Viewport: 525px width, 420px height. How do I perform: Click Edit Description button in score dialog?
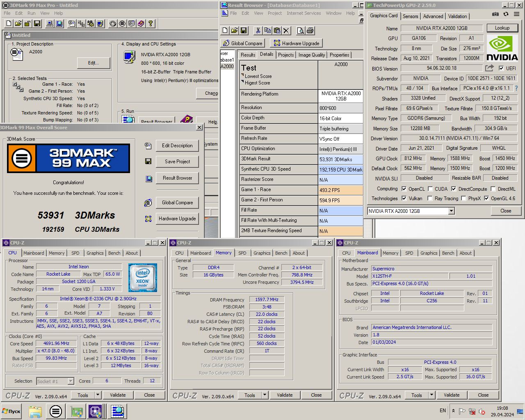click(x=177, y=146)
